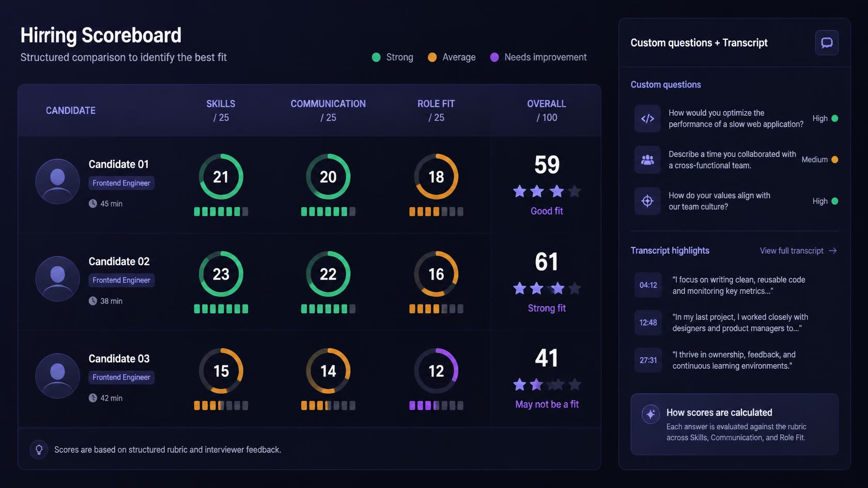
Task: Click Candidate 02 Frontend Engineer tag
Action: click(x=121, y=280)
